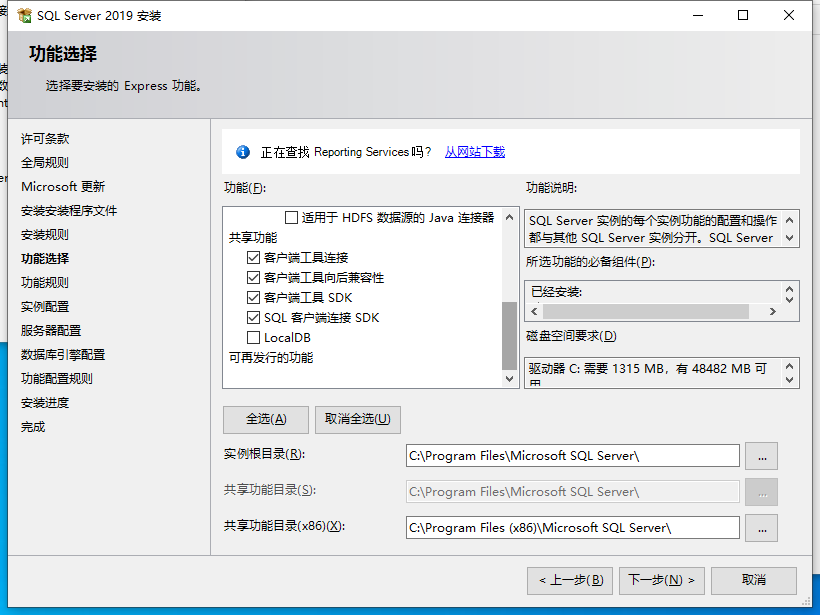Click the feature list scroll up arrow

pyautogui.click(x=509, y=217)
